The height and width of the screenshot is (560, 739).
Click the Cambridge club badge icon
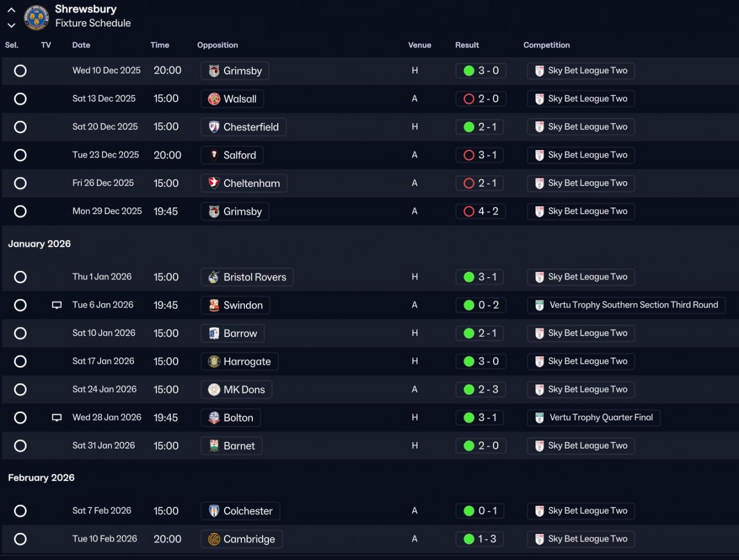click(x=214, y=539)
